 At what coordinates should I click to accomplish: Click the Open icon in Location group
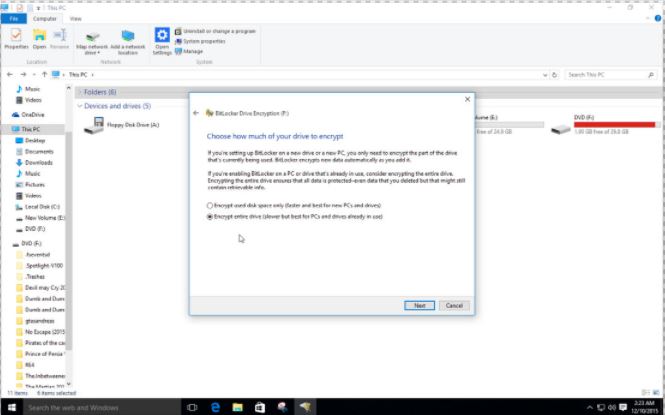[x=39, y=39]
